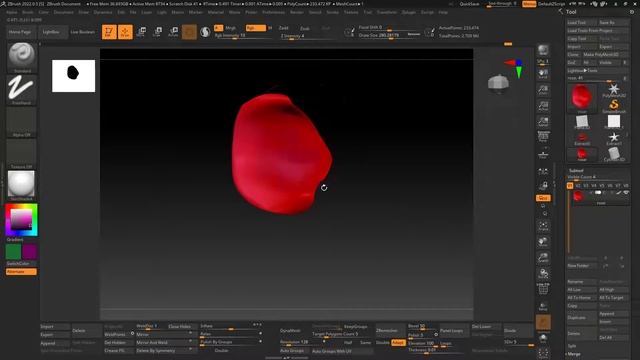The image size is (640, 360).
Task: Click the camera view head indicator
Action: [x=498, y=83]
